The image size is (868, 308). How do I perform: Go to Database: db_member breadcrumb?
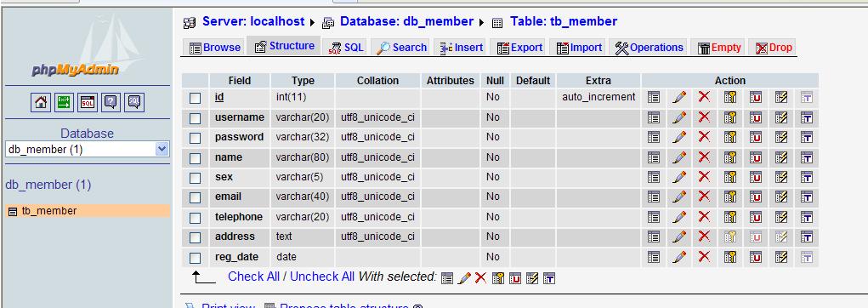coord(406,21)
